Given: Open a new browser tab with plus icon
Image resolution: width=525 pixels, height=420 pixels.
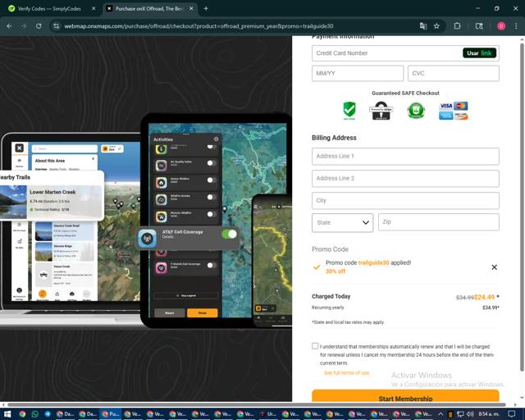Looking at the screenshot, I should click(206, 9).
